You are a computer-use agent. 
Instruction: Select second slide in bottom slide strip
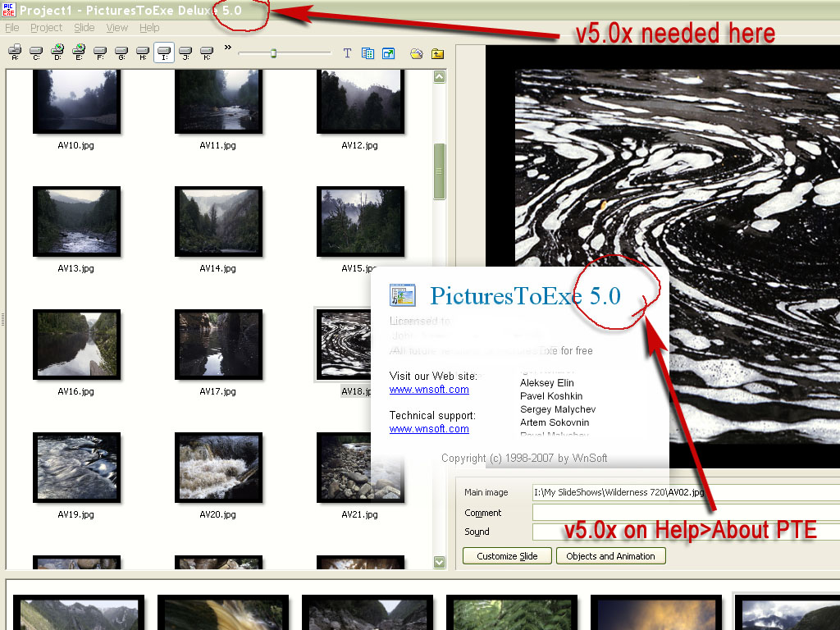(223, 612)
